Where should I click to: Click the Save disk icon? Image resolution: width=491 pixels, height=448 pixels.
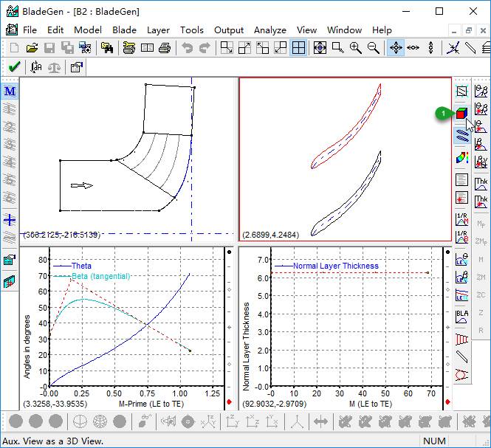coord(49,48)
